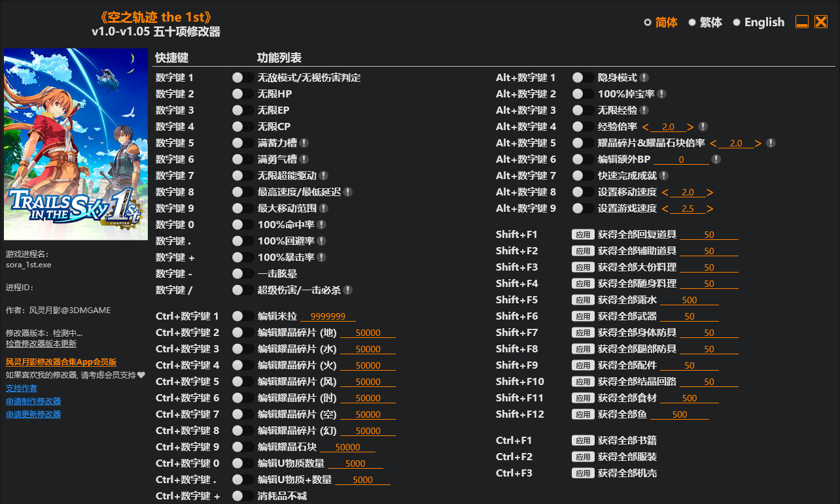This screenshot has width=840, height=504.
Task: Click 申请制作修改器 link
Action: click(x=33, y=401)
